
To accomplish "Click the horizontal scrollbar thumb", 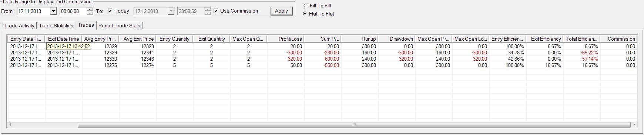I will [x=354, y=125].
